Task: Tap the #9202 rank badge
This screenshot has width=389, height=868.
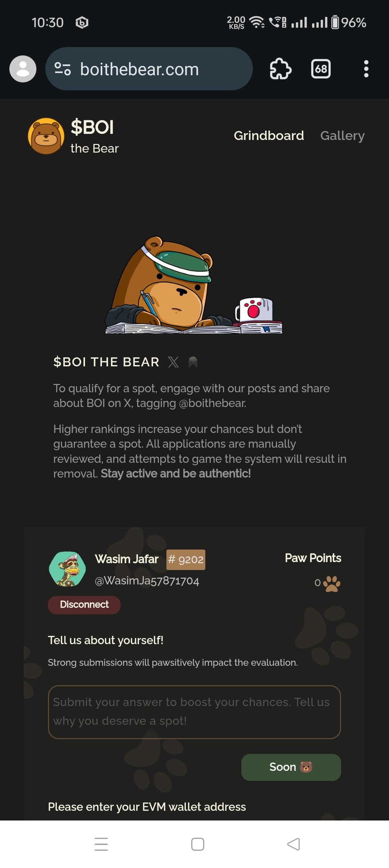Action: 186,560
